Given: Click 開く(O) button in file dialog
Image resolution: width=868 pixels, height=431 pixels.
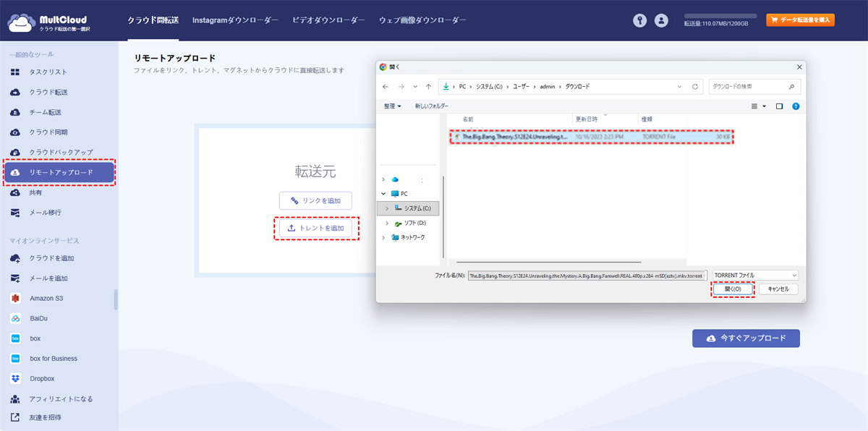Looking at the screenshot, I should [733, 289].
